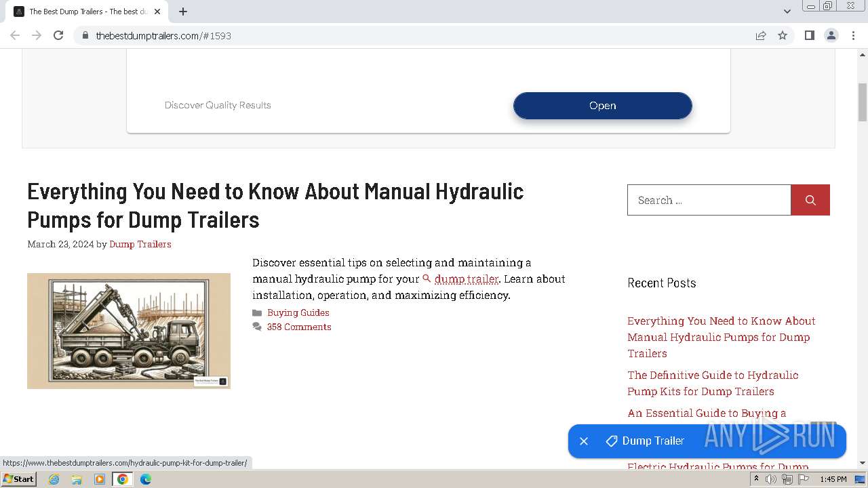
Task: Open the Buying Guides category link
Action: pyautogui.click(x=298, y=312)
